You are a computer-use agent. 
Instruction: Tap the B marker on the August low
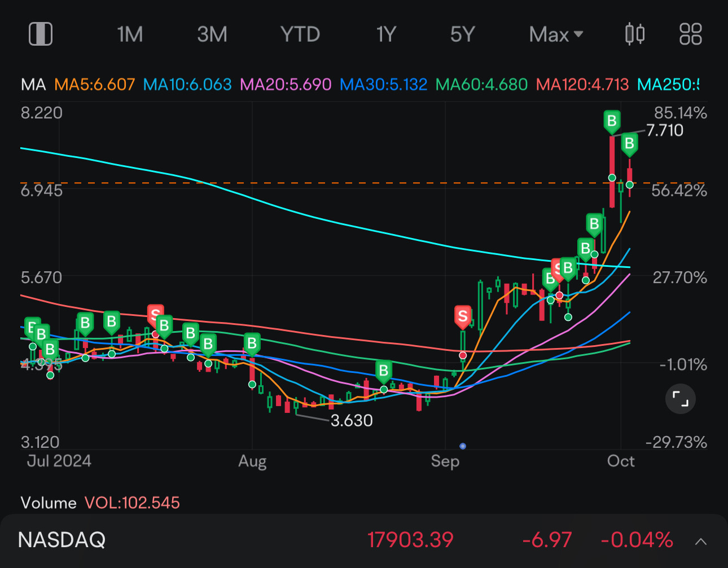(x=252, y=344)
